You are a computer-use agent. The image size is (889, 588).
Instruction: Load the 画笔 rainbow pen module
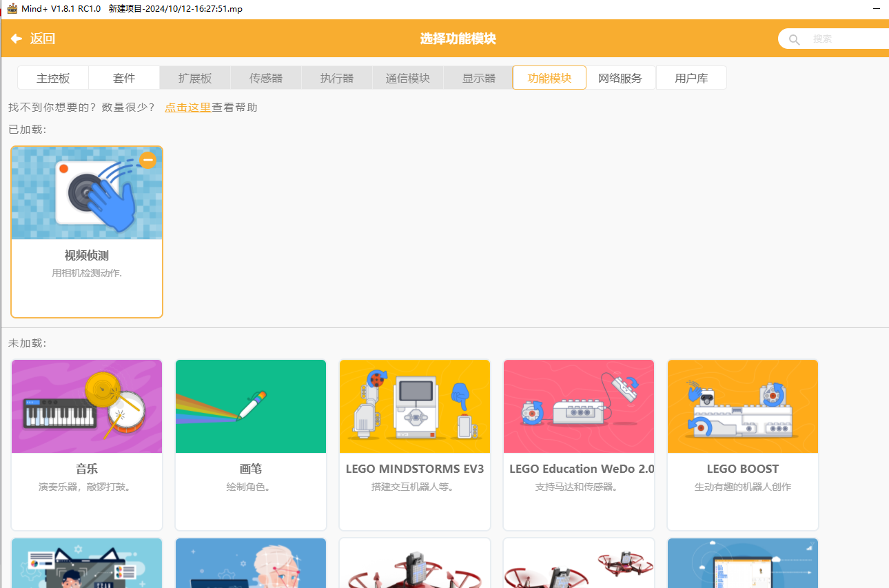[x=251, y=406]
